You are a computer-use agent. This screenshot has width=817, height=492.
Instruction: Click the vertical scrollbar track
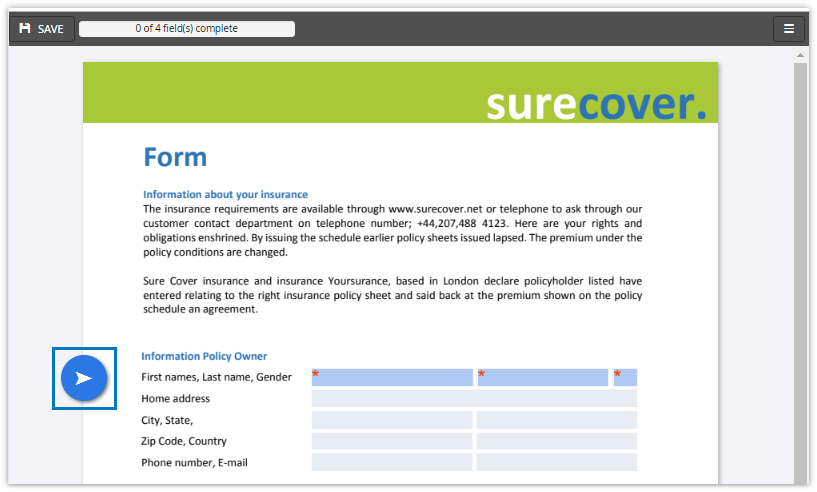(800, 270)
